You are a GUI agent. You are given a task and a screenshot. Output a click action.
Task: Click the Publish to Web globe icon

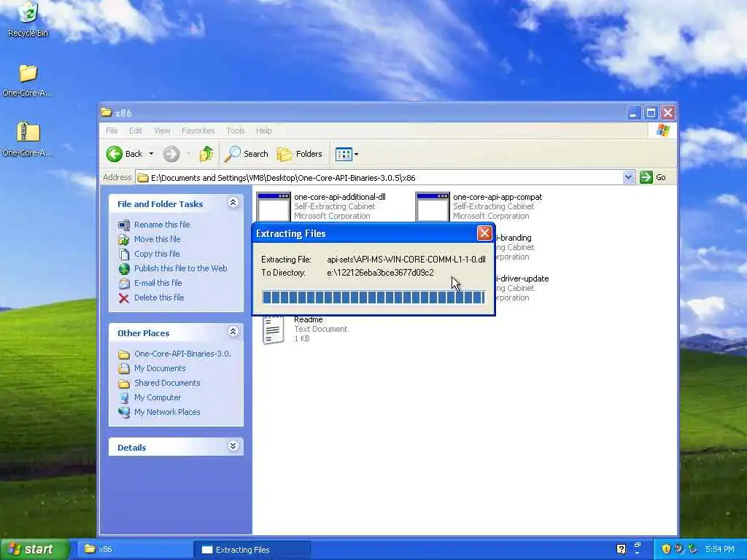click(x=124, y=268)
